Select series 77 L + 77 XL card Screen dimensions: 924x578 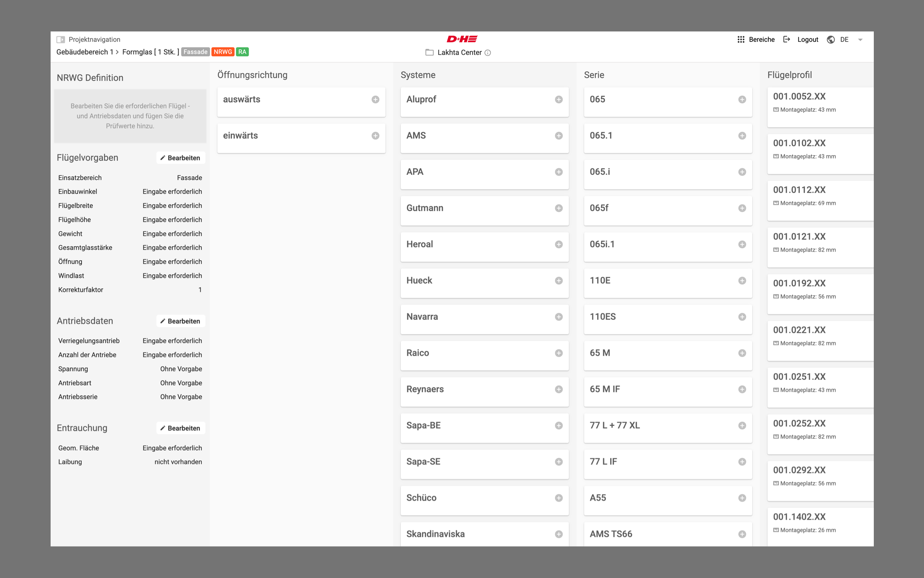(668, 428)
